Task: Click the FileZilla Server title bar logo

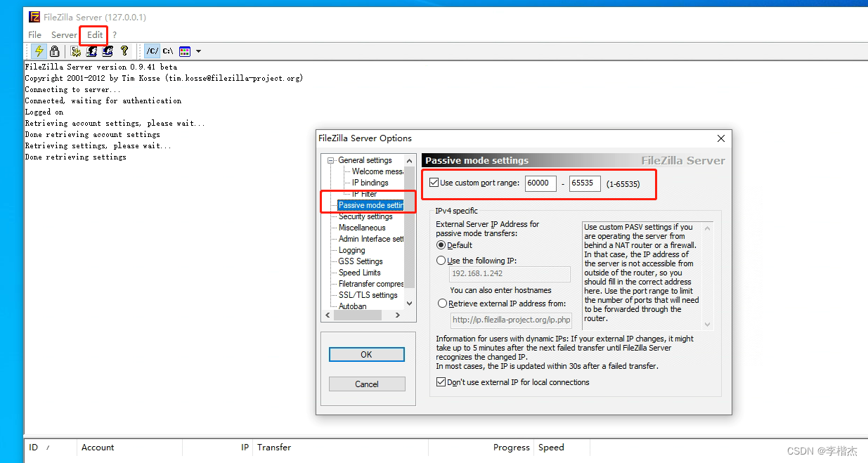Action: (34, 16)
